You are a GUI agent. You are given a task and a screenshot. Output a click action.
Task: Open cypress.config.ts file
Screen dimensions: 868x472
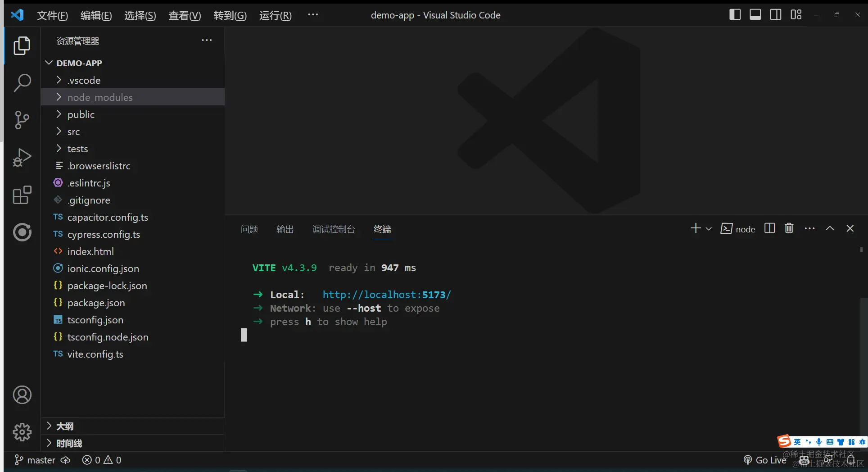tap(133, 234)
